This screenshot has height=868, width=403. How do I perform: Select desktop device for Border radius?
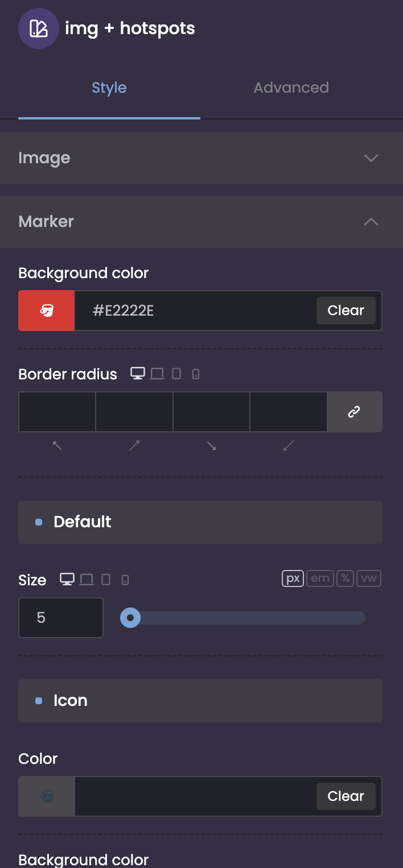tap(137, 374)
